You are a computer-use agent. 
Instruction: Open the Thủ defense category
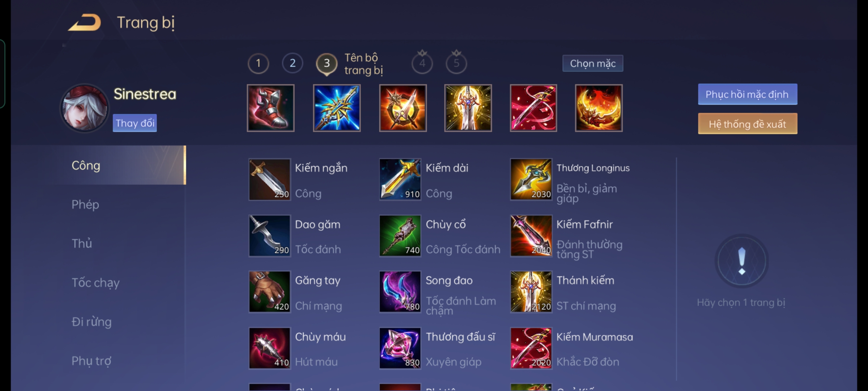tap(82, 244)
